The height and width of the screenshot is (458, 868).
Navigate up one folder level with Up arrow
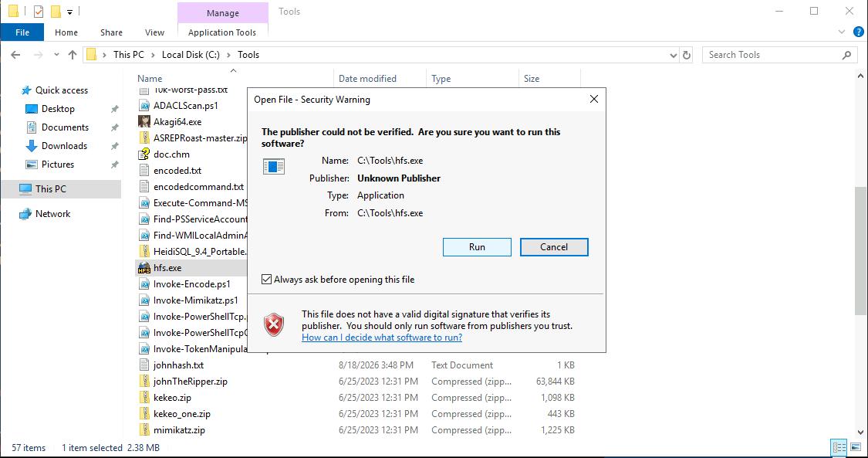pos(72,55)
